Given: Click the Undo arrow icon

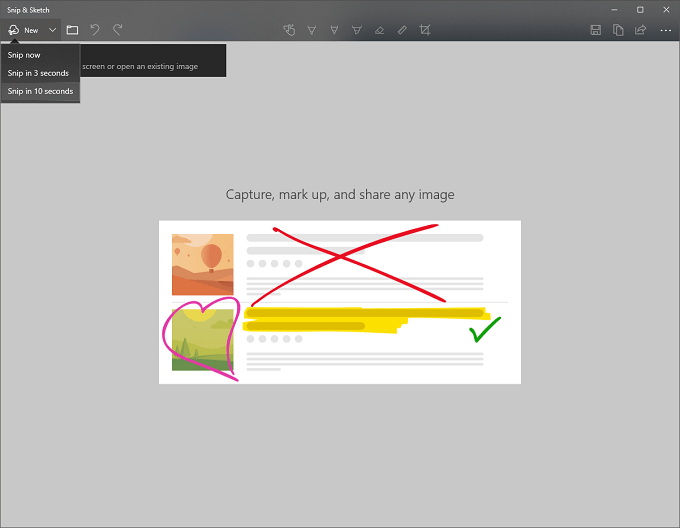Looking at the screenshot, I should (95, 30).
